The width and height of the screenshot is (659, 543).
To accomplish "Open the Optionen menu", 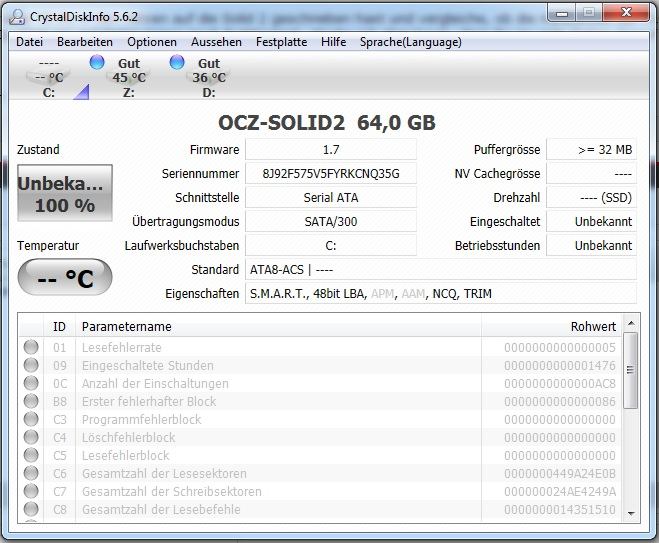I will (x=152, y=42).
